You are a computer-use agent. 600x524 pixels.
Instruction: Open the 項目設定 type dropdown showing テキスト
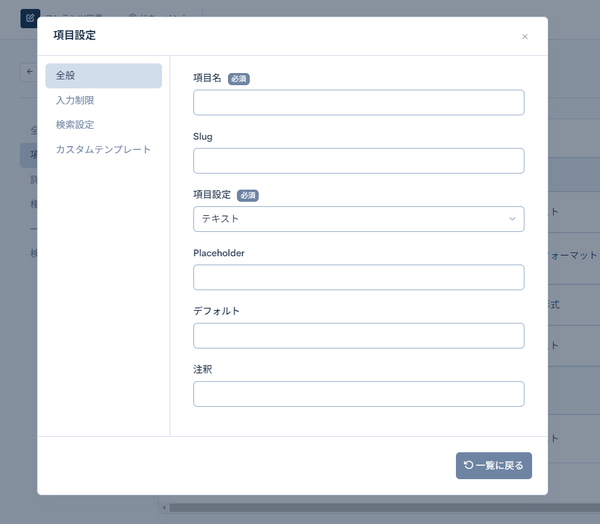[359, 219]
